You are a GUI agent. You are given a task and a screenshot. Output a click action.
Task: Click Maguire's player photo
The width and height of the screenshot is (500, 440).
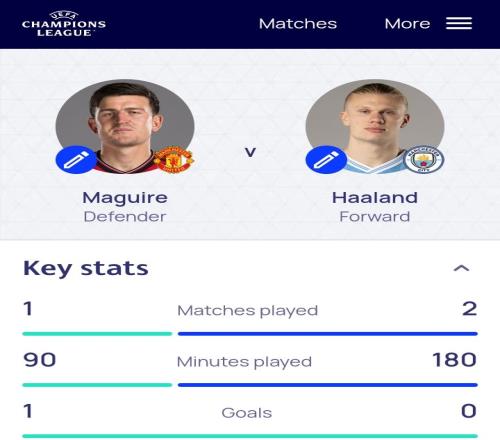[x=125, y=126]
